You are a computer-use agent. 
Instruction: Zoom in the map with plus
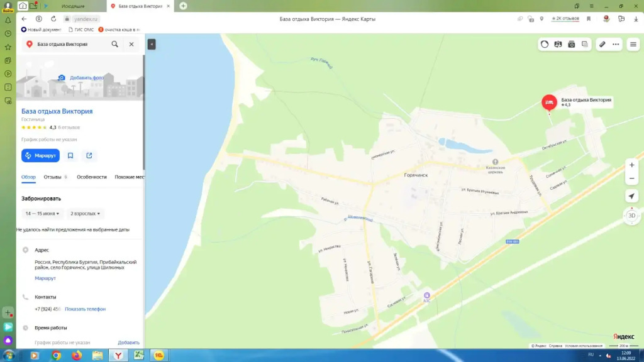pyautogui.click(x=632, y=165)
